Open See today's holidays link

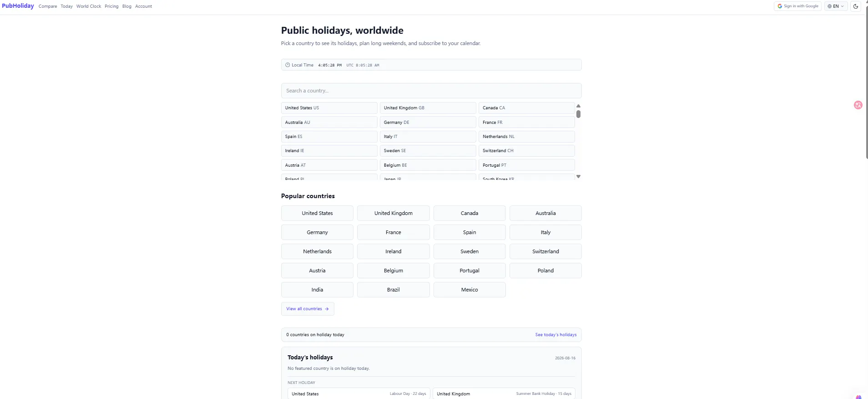[x=555, y=335]
